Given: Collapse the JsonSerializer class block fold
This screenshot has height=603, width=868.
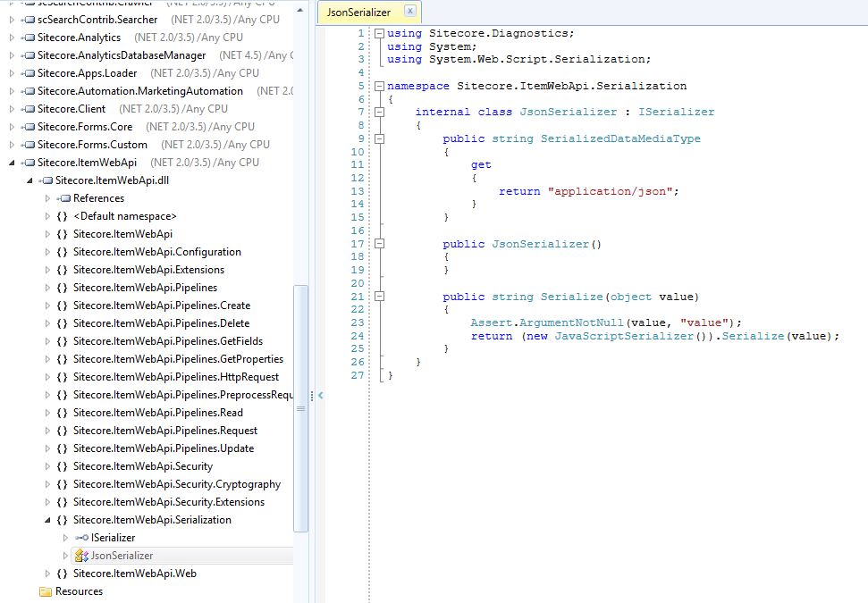Looking at the screenshot, I should [379, 112].
